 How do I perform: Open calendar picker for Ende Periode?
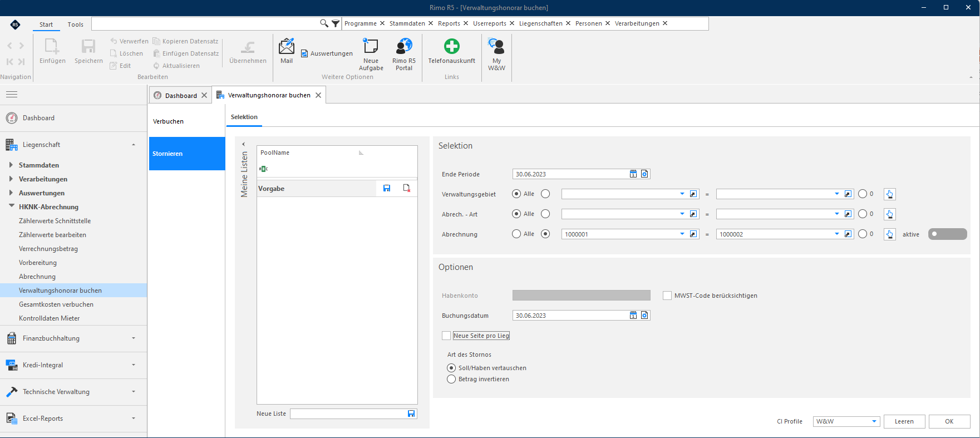(x=633, y=174)
